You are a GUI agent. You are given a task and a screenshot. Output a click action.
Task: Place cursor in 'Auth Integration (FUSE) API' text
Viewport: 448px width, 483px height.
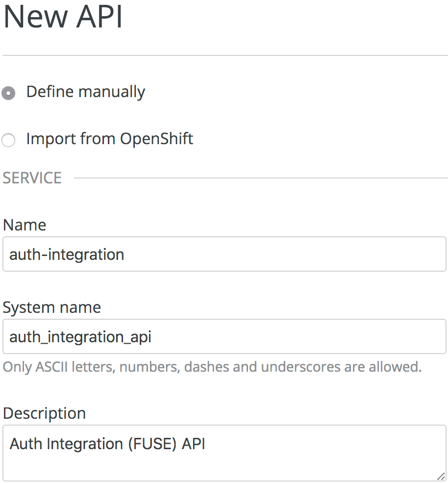coord(107,444)
